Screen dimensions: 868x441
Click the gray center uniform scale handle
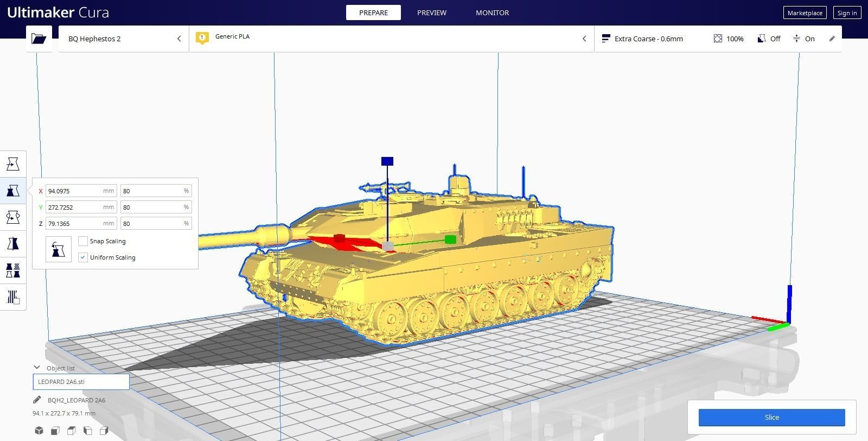(x=388, y=247)
